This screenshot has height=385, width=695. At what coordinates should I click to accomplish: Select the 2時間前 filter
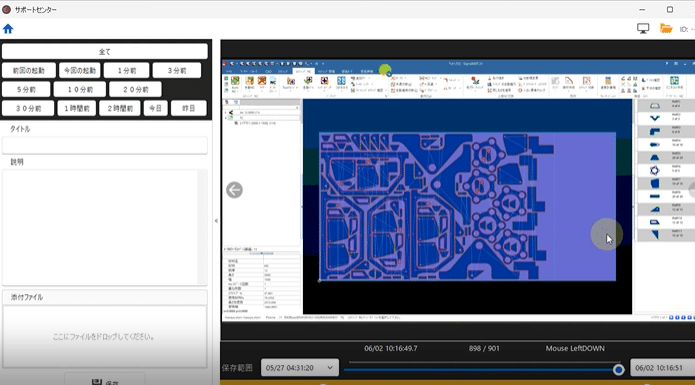(x=120, y=109)
